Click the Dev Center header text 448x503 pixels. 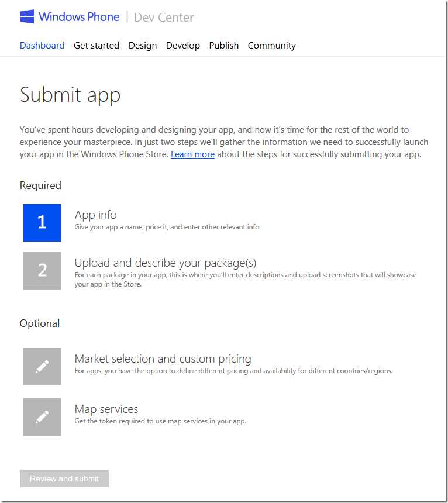[x=164, y=18]
